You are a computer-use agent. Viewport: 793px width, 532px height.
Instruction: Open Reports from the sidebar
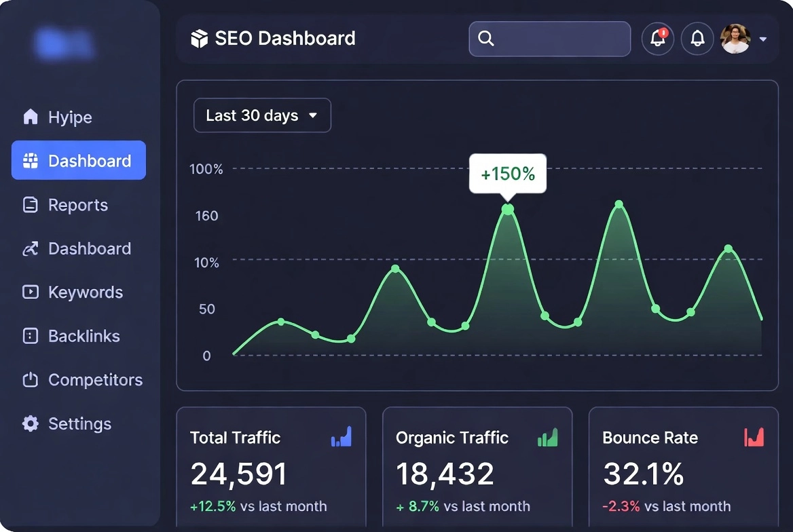tap(77, 205)
